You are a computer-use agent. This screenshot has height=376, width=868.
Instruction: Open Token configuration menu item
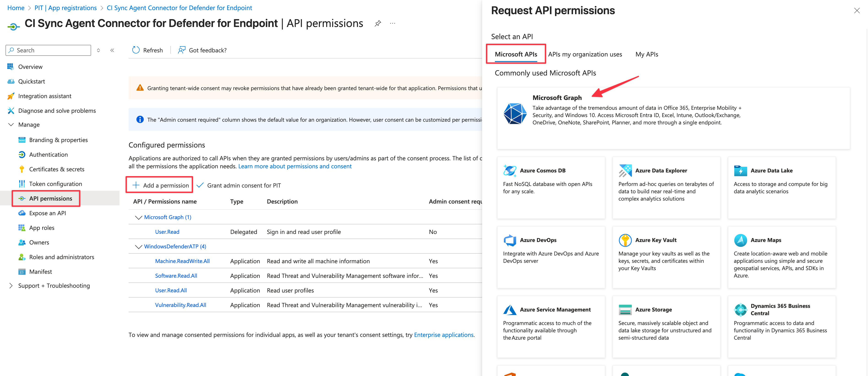click(56, 184)
